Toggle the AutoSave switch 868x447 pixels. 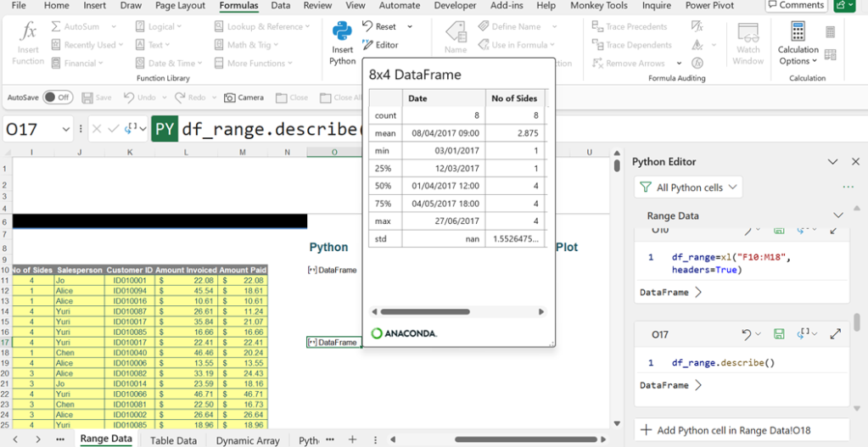coord(58,98)
